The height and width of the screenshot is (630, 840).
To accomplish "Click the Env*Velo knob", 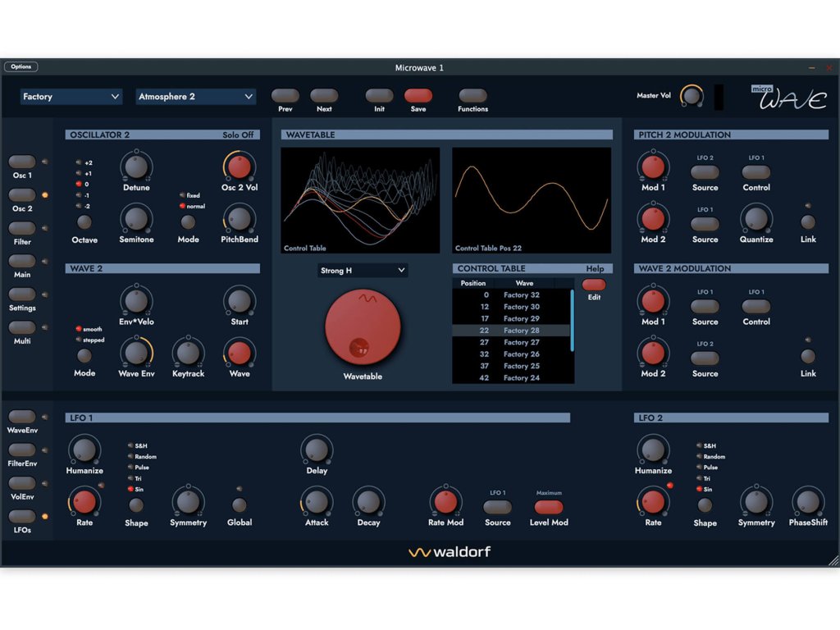I will pyautogui.click(x=136, y=301).
